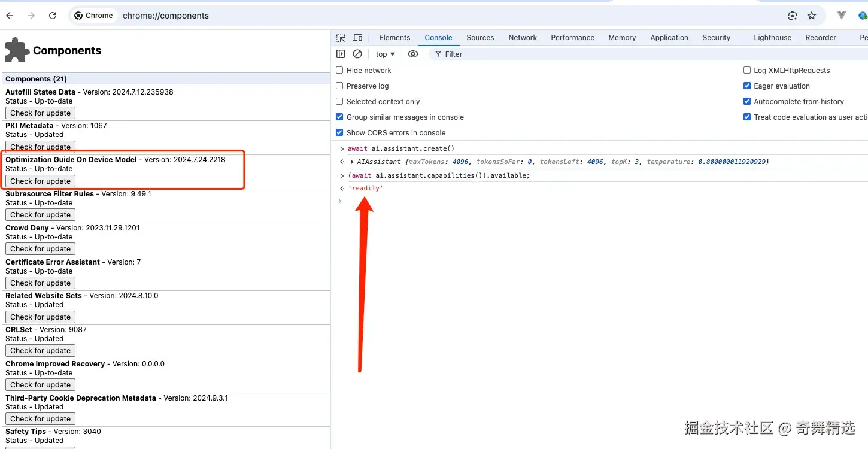Screen dimensions: 868x449
Task: Enable the Hide network checkbox
Action: 339,70
